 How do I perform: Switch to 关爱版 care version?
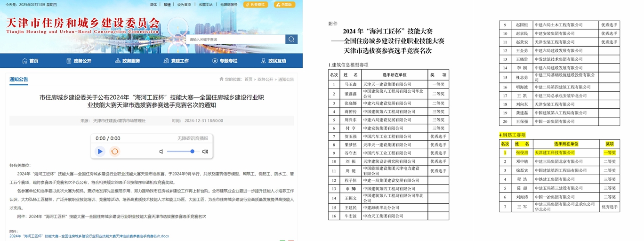coord(285,5)
